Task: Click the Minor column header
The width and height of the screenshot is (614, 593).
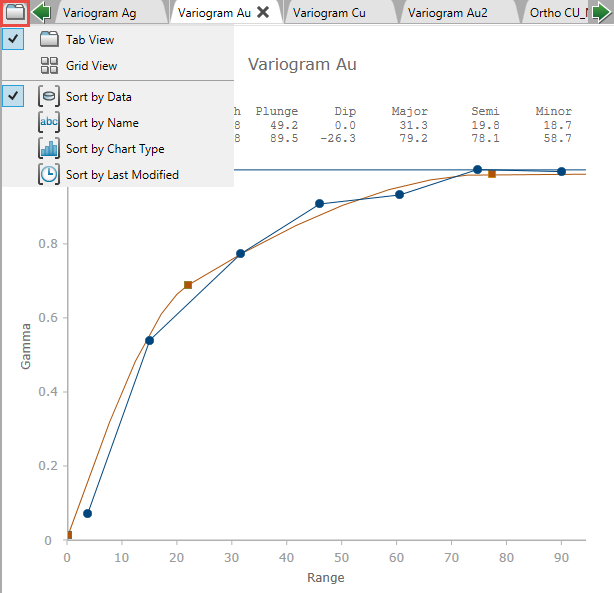Action: tap(554, 111)
